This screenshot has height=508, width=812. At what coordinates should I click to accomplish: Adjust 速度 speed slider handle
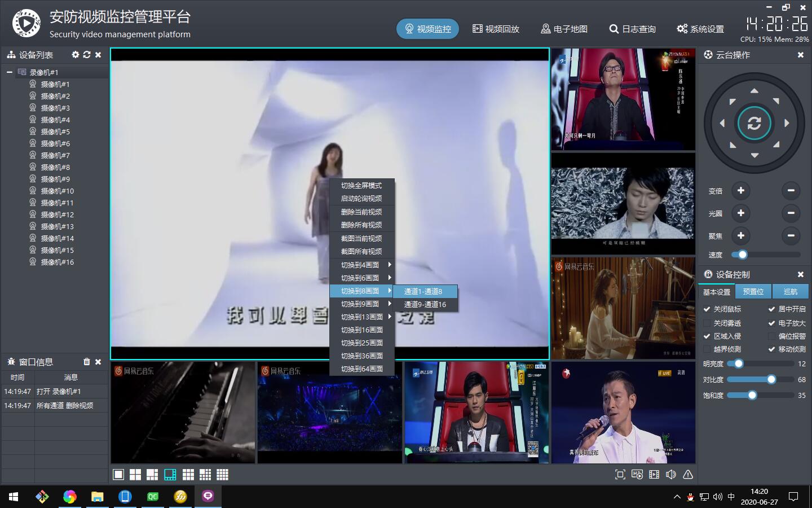(x=743, y=255)
